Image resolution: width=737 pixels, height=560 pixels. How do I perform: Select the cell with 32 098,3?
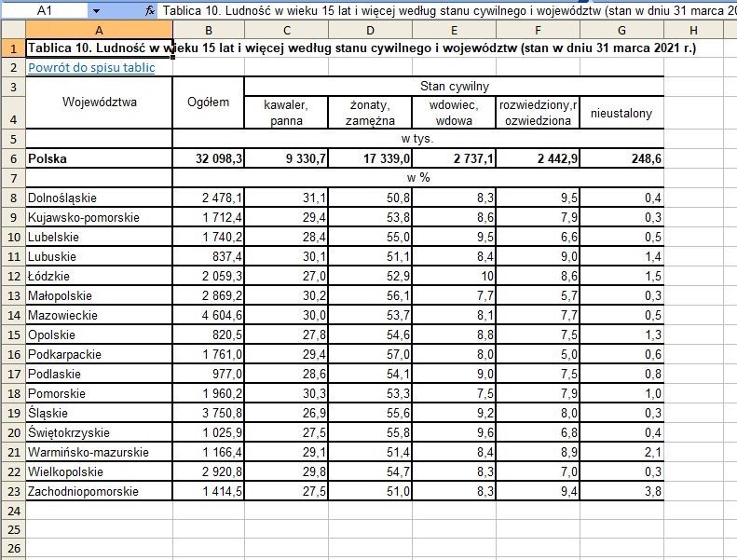pyautogui.click(x=208, y=158)
